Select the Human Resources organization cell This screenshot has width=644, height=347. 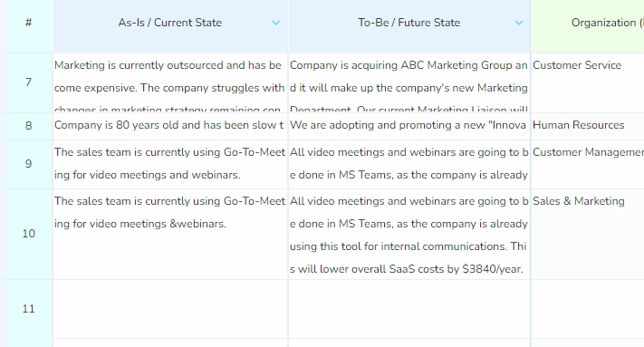click(x=588, y=126)
